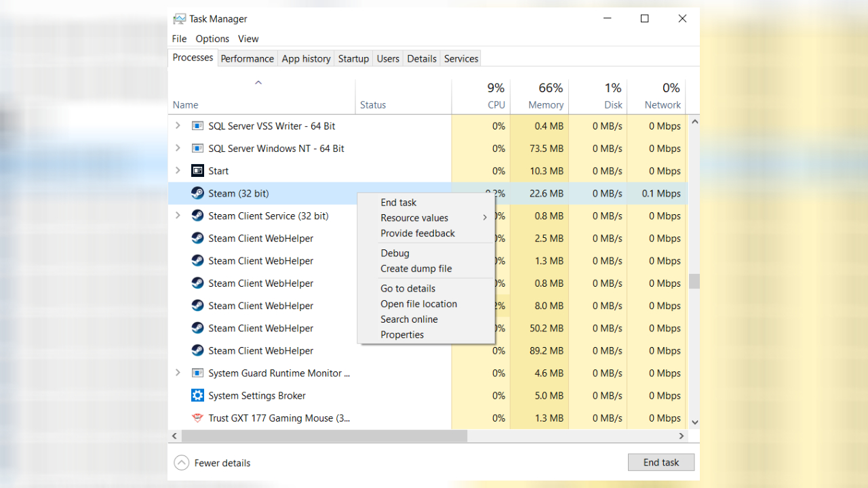
Task: Select the Processes tab
Action: [x=193, y=58]
